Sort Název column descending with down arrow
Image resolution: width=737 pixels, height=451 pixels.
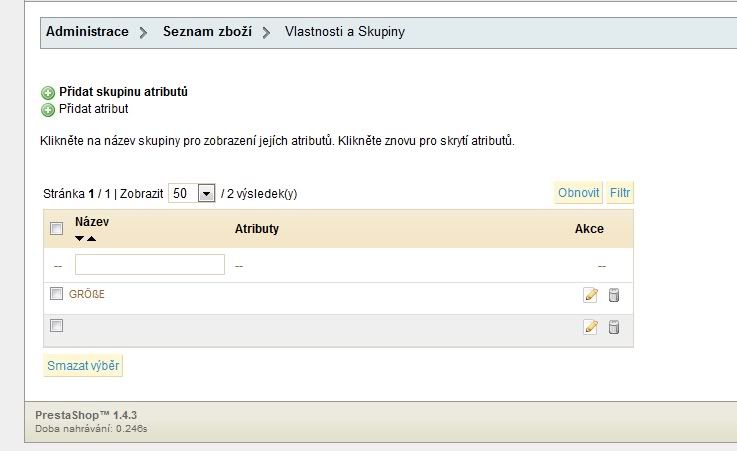(x=80, y=239)
